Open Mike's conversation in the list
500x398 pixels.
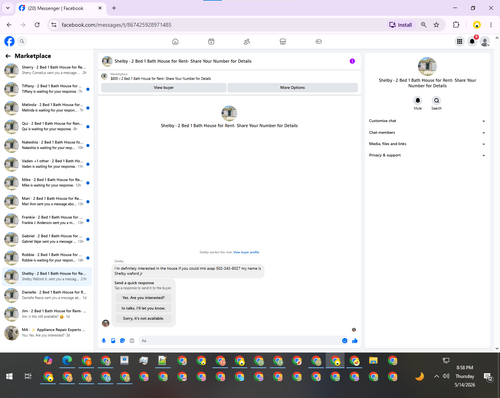click(47, 182)
